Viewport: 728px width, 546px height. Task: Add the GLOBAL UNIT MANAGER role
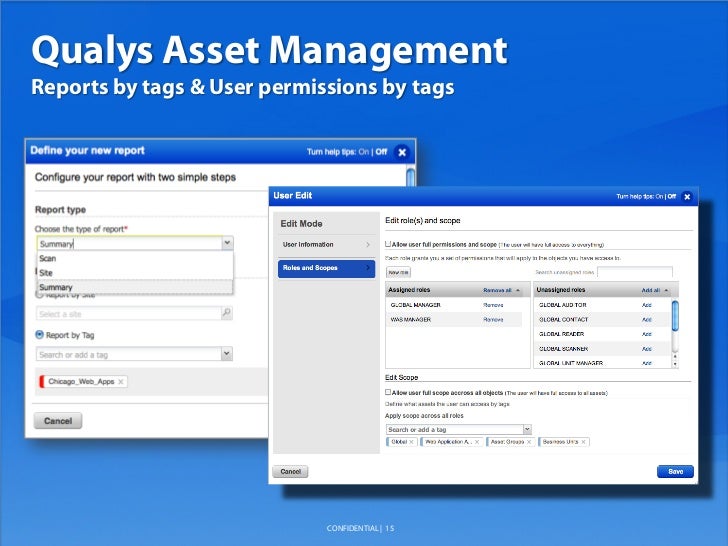[x=647, y=363]
